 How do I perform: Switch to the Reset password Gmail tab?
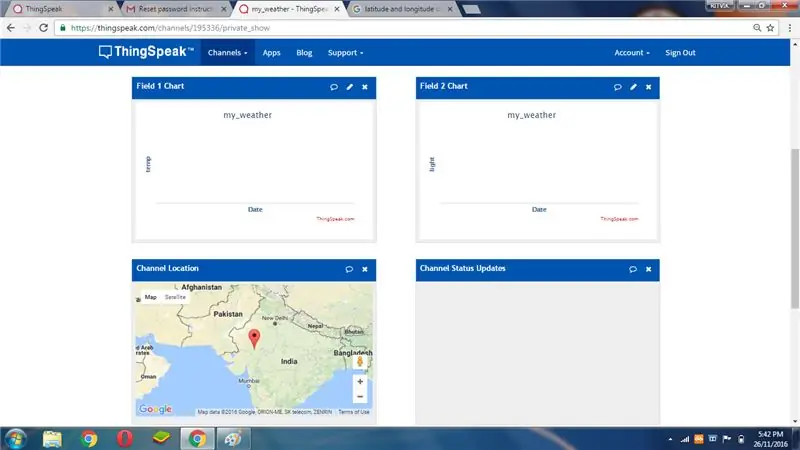tap(176, 9)
